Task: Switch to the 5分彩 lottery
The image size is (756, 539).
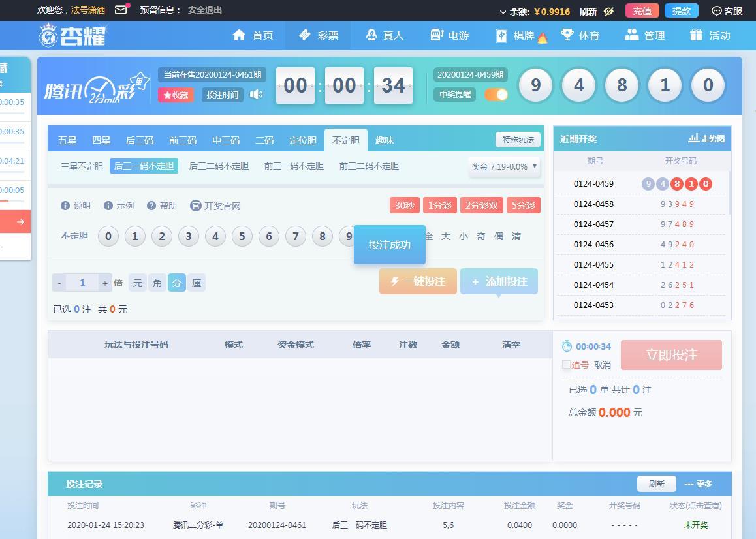Action: pyautogui.click(x=523, y=206)
